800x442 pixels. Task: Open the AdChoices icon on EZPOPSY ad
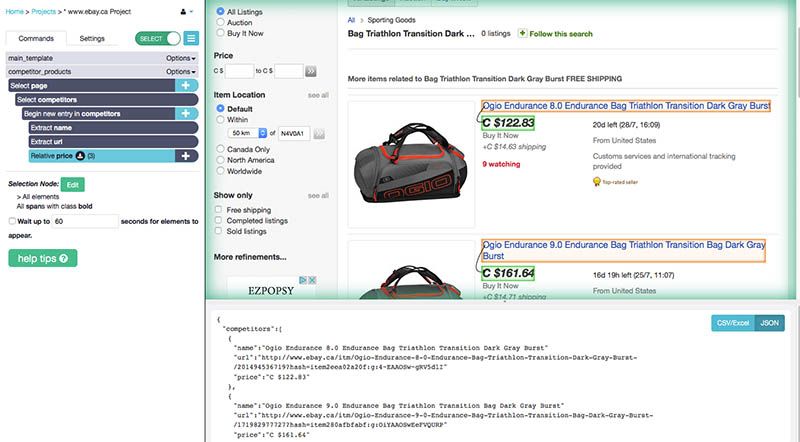pyautogui.click(x=303, y=280)
